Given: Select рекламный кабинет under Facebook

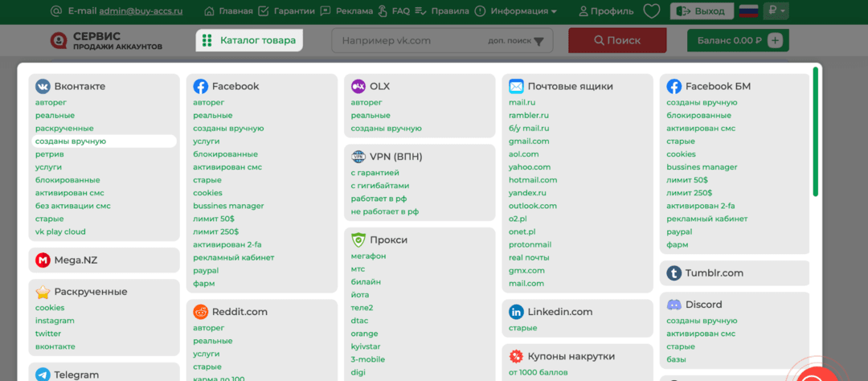Looking at the screenshot, I should (234, 257).
